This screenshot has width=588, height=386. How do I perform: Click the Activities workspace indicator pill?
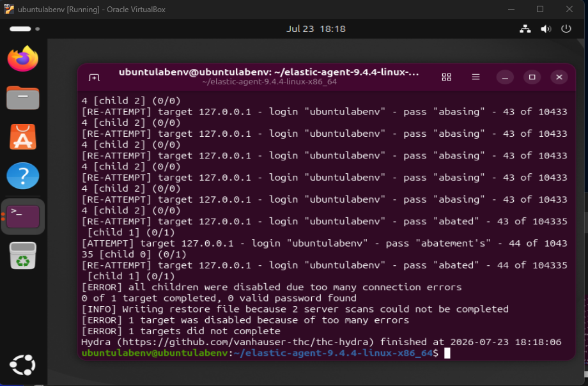point(24,29)
